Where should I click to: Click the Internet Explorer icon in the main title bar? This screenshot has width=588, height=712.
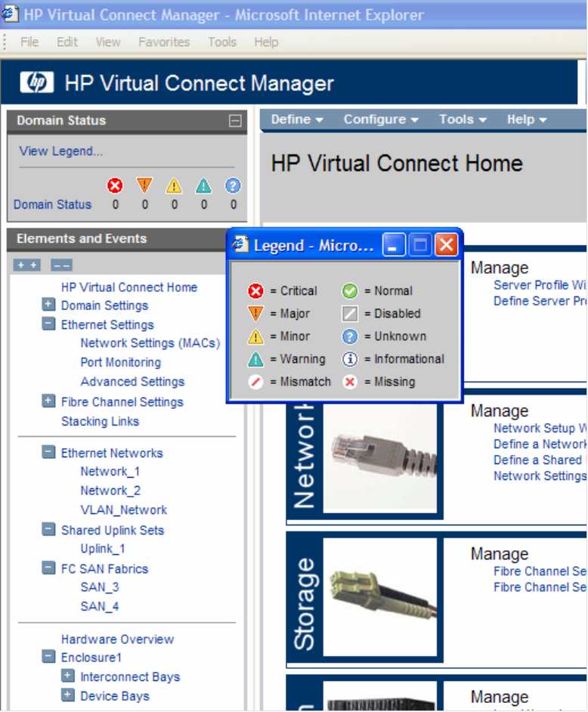tap(9, 14)
